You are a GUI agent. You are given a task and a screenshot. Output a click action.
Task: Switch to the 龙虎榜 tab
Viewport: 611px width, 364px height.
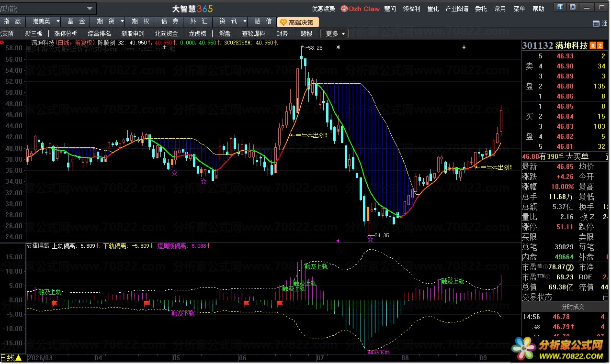coord(197,33)
